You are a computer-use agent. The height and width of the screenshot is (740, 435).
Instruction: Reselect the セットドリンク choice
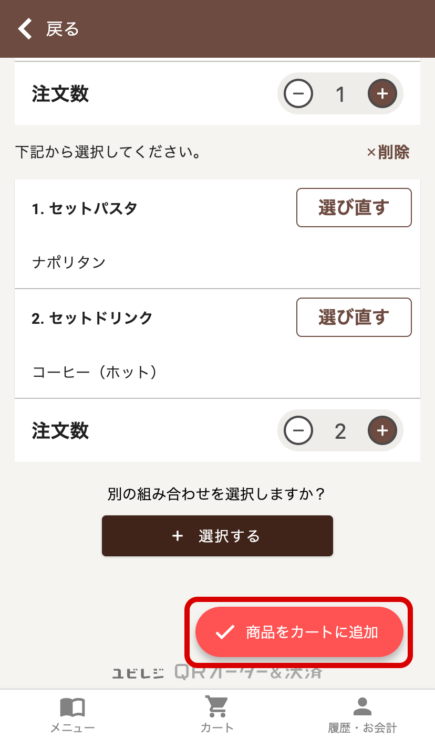coord(354,317)
